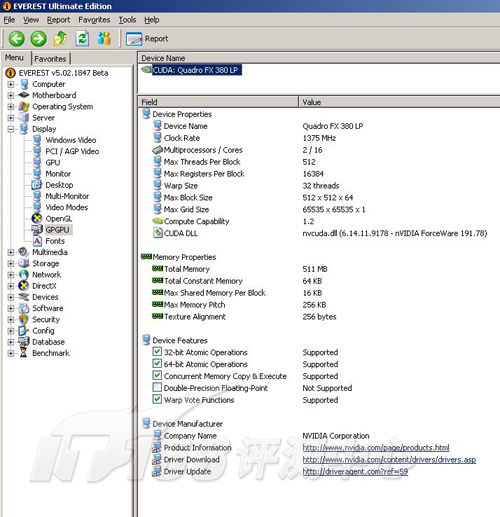Collapse the Display tree node
The height and width of the screenshot is (517, 500).
[11, 129]
